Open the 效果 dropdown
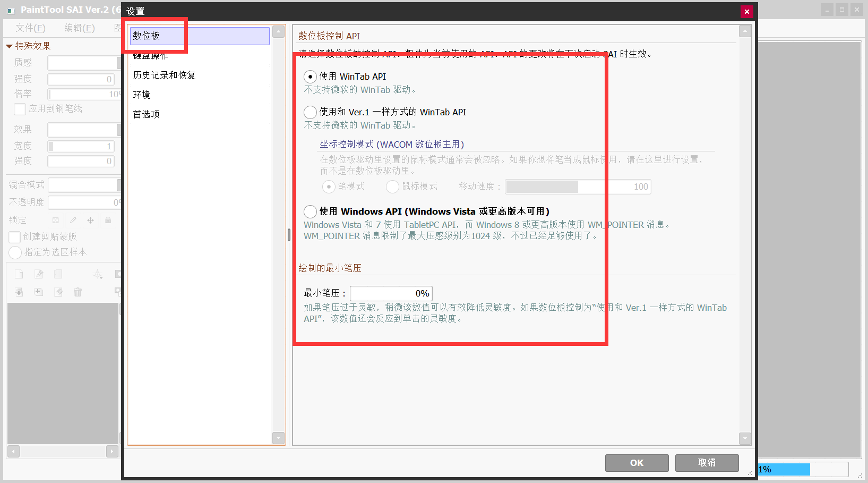The height and width of the screenshot is (483, 868). click(x=84, y=130)
